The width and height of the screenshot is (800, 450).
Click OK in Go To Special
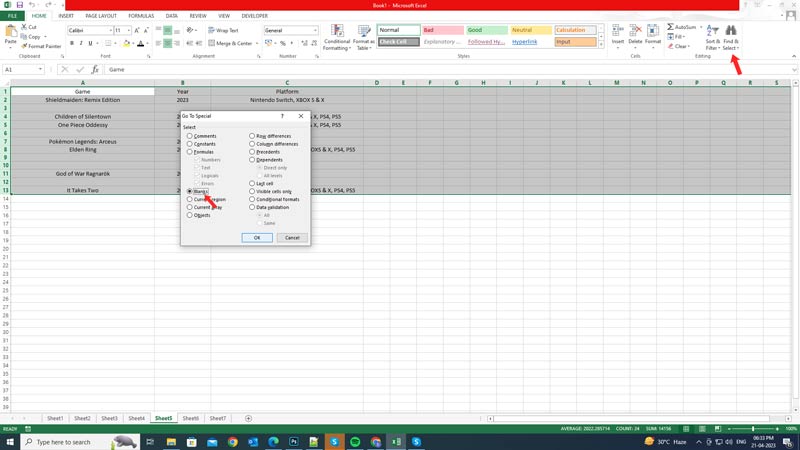click(x=257, y=238)
